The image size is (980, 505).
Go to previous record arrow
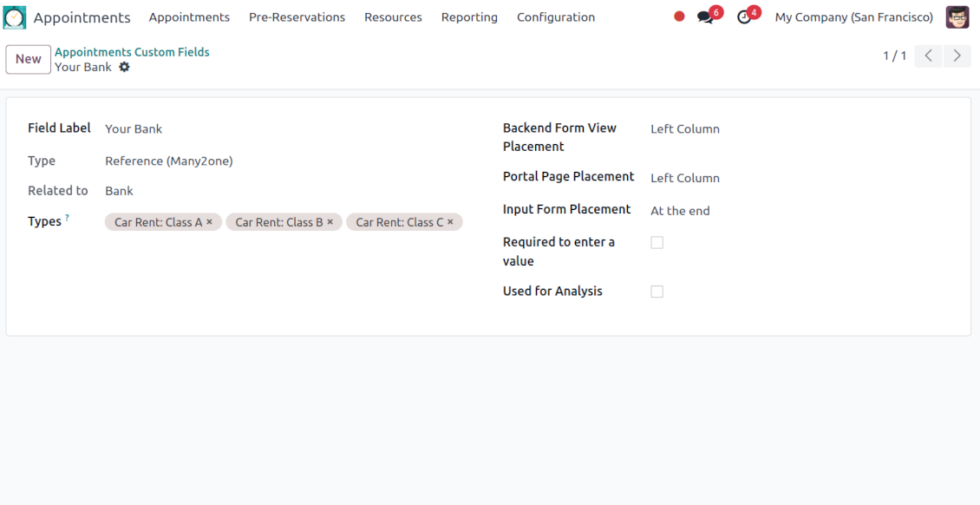coord(928,56)
